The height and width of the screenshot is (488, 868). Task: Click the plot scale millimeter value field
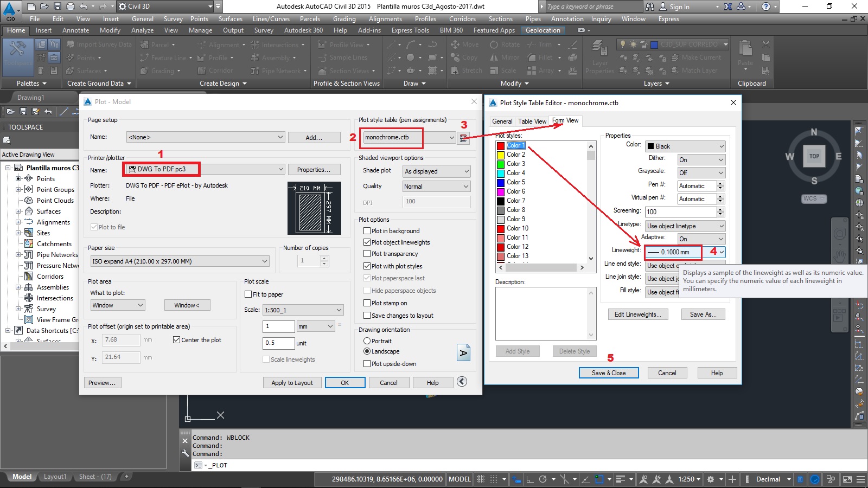click(x=278, y=326)
